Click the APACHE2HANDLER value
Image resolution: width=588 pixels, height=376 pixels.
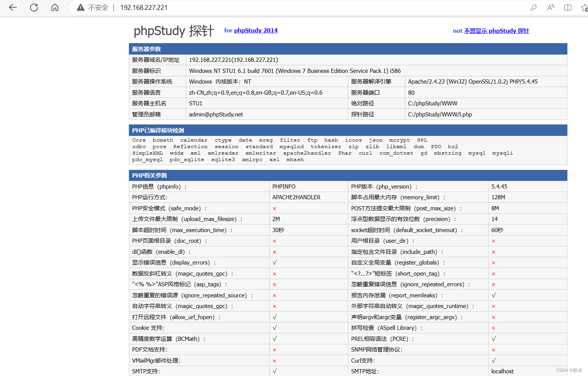(296, 197)
